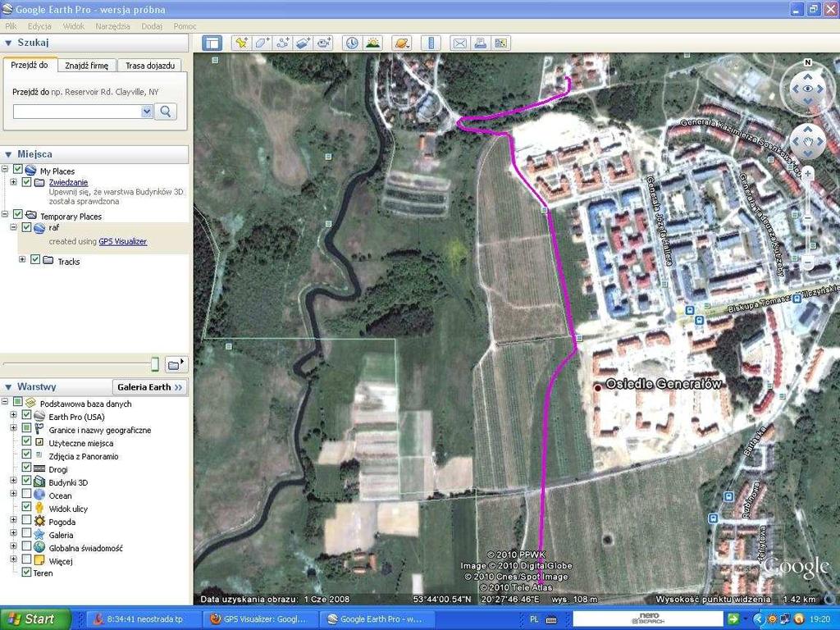Click the record a tour icon
This screenshot has width=840, height=630.
[x=323, y=43]
